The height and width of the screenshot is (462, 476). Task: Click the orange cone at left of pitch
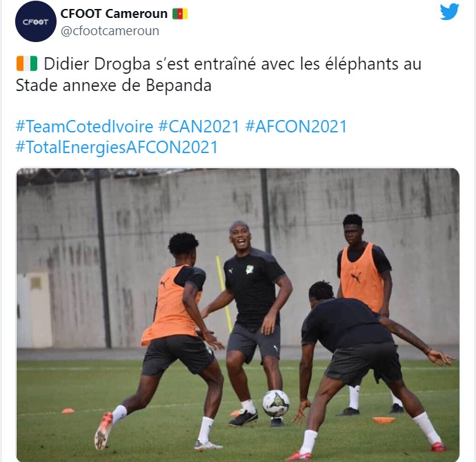[x=68, y=411]
